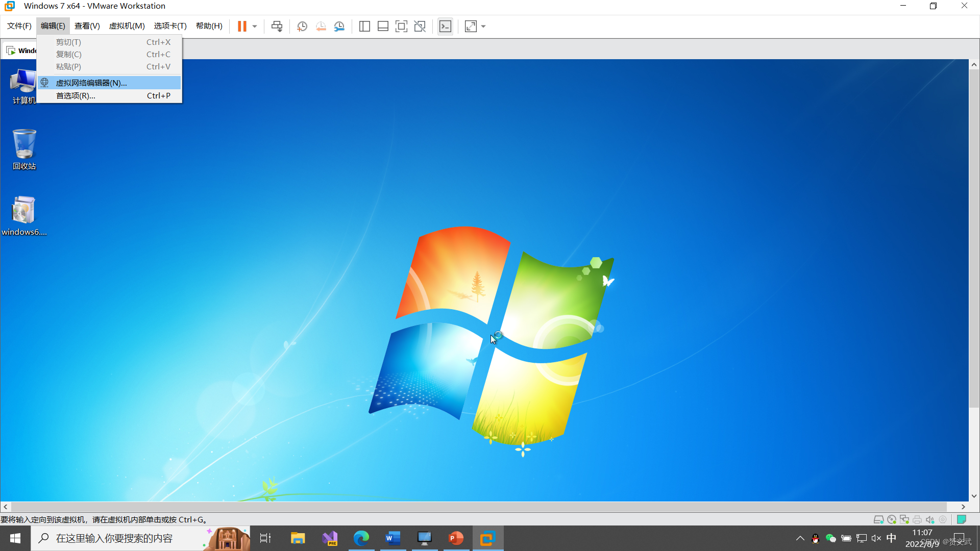Open the 查看(V) menu
This screenshot has height=551, width=980.
87,26
